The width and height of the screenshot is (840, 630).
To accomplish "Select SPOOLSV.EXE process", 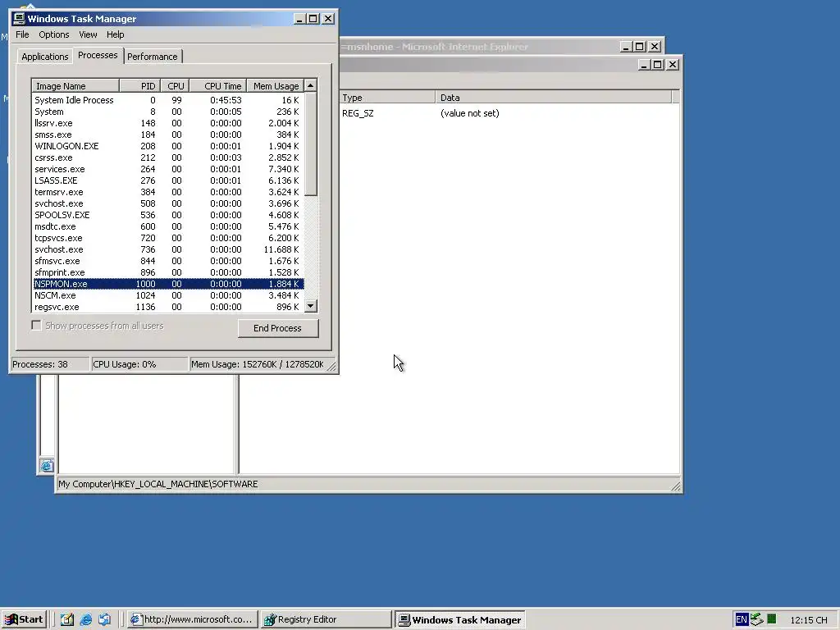I will [x=168, y=215].
